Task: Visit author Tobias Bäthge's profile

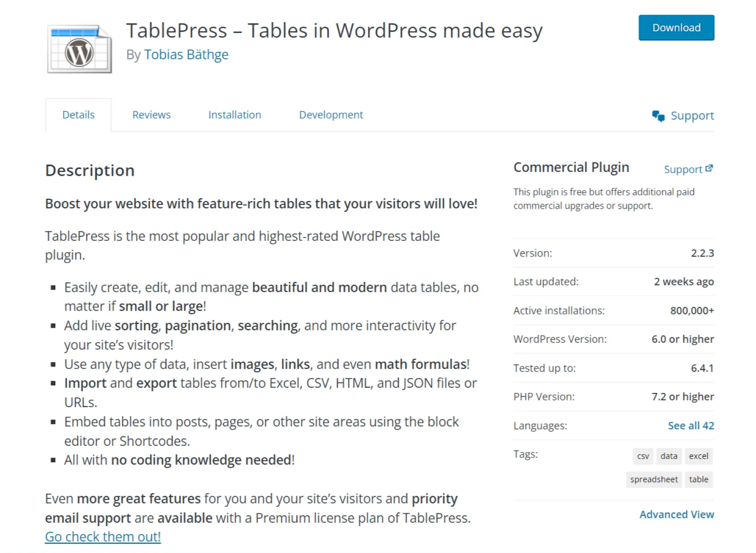Action: (186, 55)
